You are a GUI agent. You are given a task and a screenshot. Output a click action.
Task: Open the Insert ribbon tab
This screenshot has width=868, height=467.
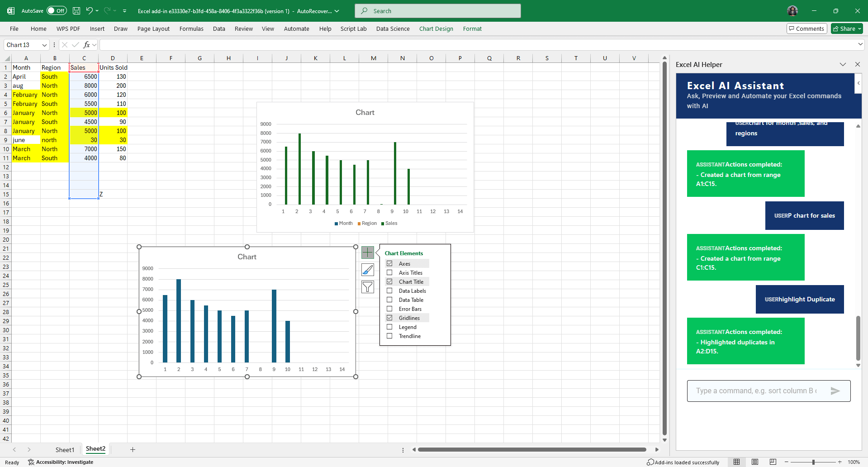[97, 29]
